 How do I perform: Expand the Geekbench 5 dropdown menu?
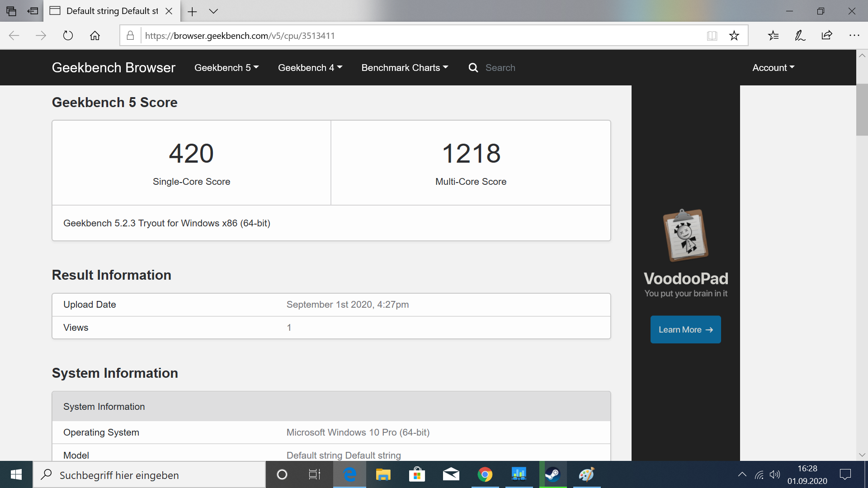[226, 68]
